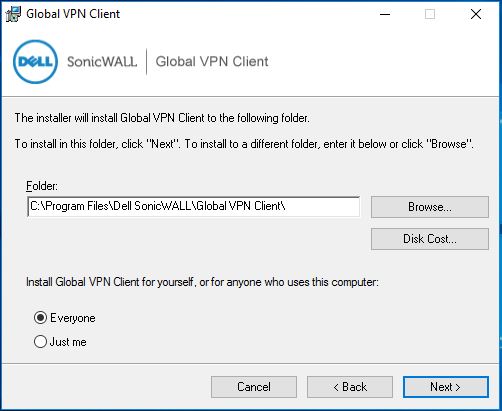
Task: Click the gray Global VPN Client banner heading
Action: click(212, 62)
